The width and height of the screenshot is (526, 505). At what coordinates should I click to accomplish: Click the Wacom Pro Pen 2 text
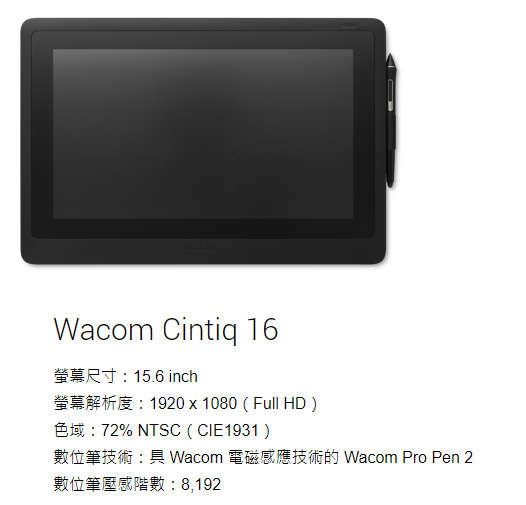point(409,457)
